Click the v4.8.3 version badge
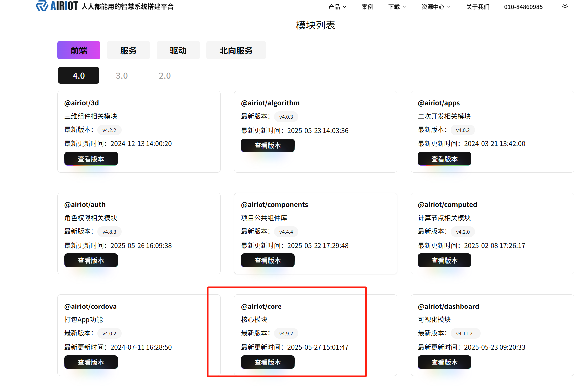Screen dimensions: 578x392 click(109, 232)
